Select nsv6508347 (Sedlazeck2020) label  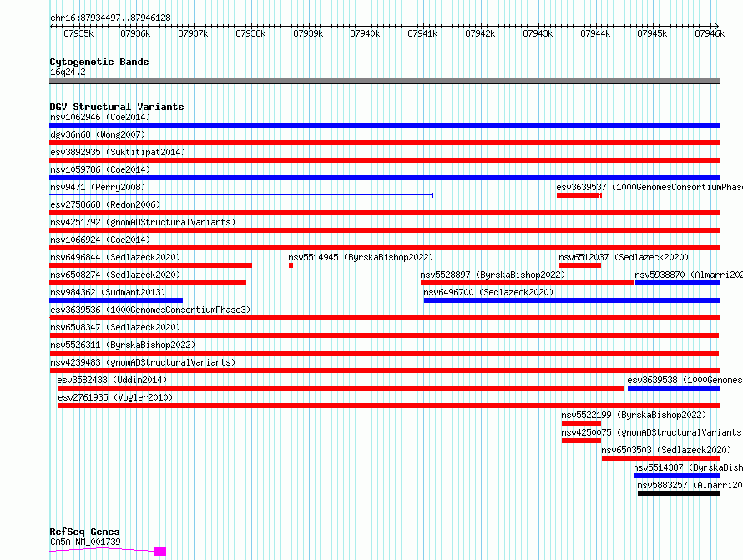(115, 327)
